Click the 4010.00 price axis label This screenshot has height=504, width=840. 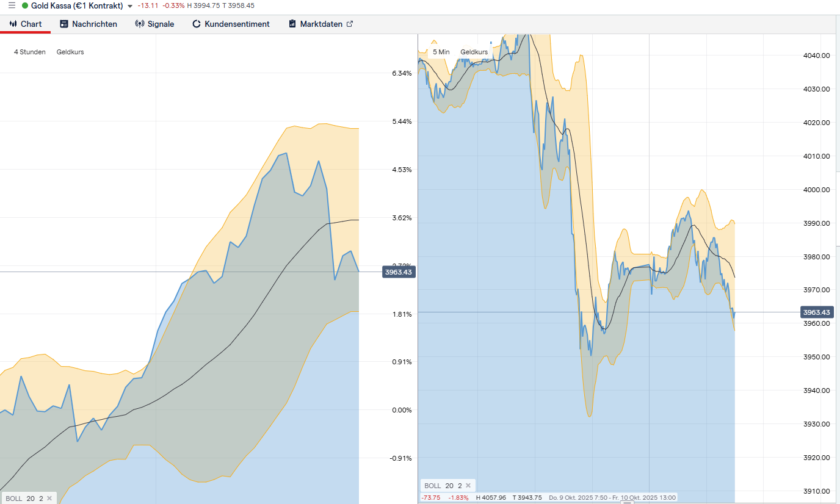[816, 156]
